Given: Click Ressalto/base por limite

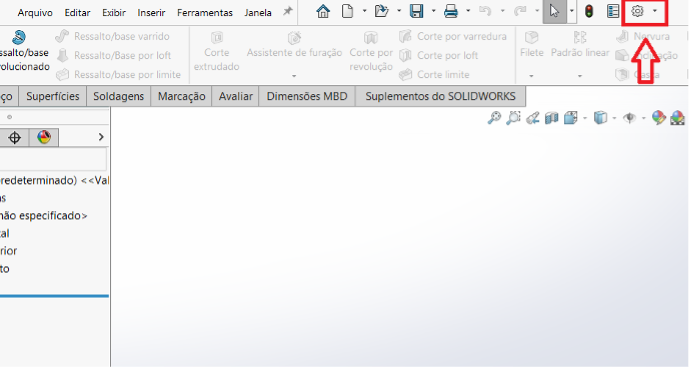Looking at the screenshot, I should pos(118,74).
